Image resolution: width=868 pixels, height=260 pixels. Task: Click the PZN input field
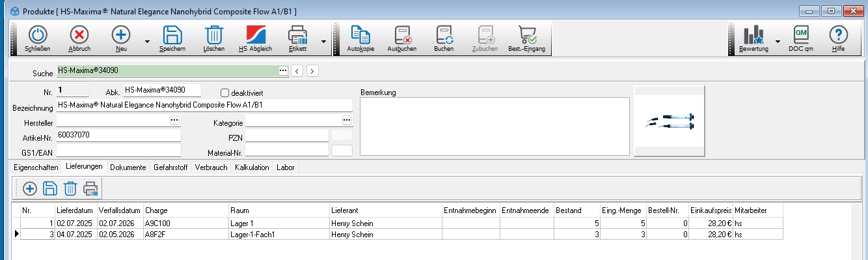click(x=287, y=136)
